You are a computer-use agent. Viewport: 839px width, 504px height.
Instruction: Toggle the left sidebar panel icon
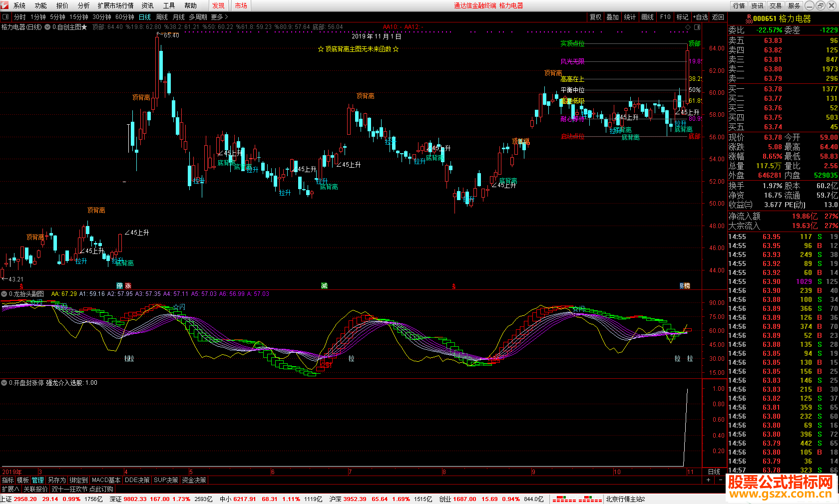5,17
